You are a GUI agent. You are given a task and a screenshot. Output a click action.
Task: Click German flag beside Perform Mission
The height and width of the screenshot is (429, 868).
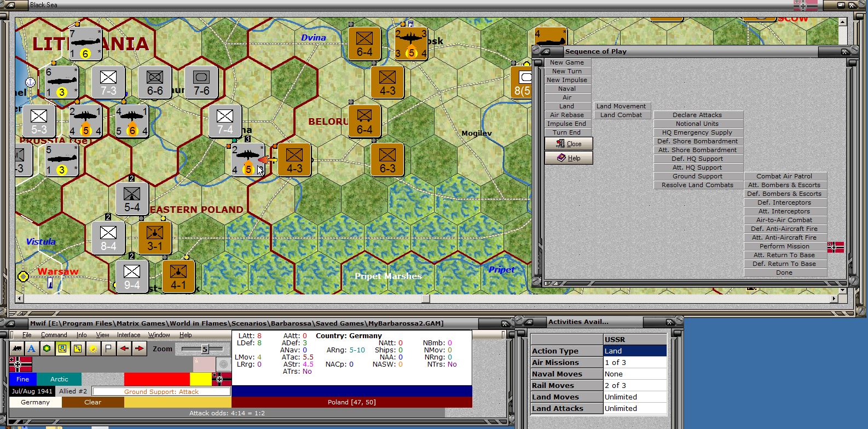click(836, 247)
